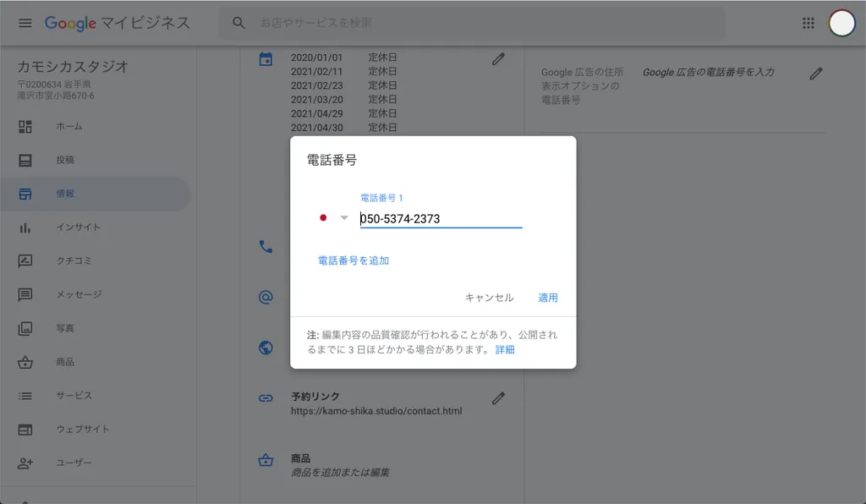Focus the 電話番号 1 input field
Screen dimensions: 866x504
click(x=441, y=219)
